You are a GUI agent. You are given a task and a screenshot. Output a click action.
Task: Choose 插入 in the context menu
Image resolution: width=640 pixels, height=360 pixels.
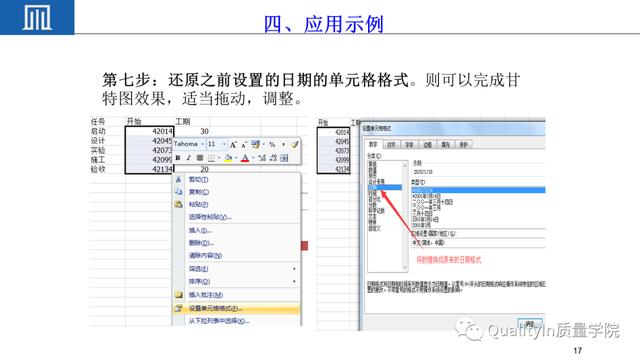(200, 230)
